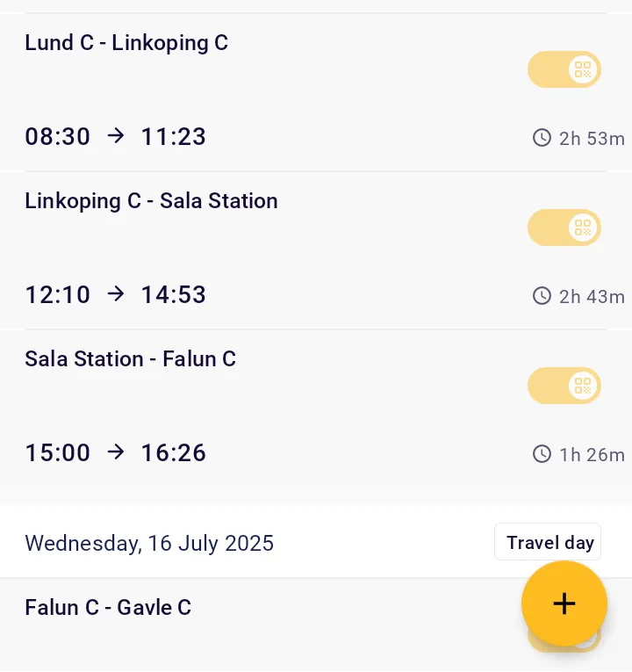Click the 08:30 departure time

pos(58,137)
